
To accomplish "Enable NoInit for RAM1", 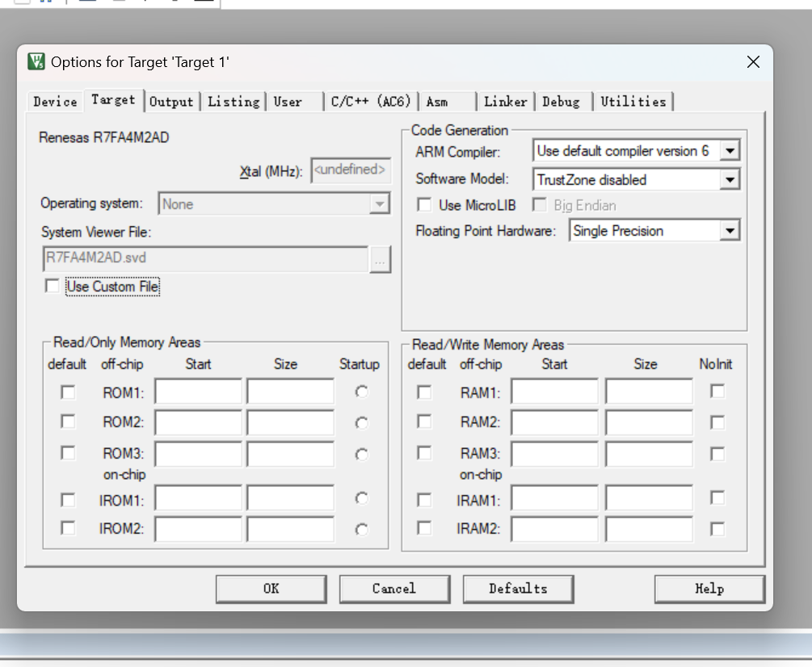I will point(717,391).
